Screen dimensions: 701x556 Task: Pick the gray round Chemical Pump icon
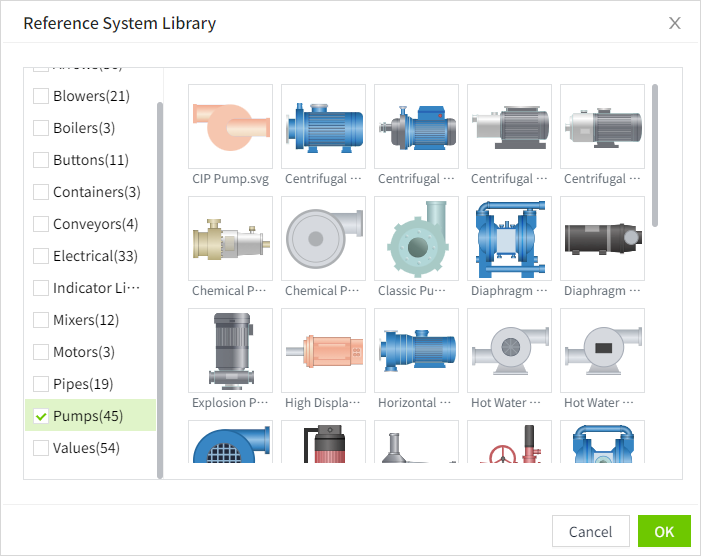[x=323, y=238]
